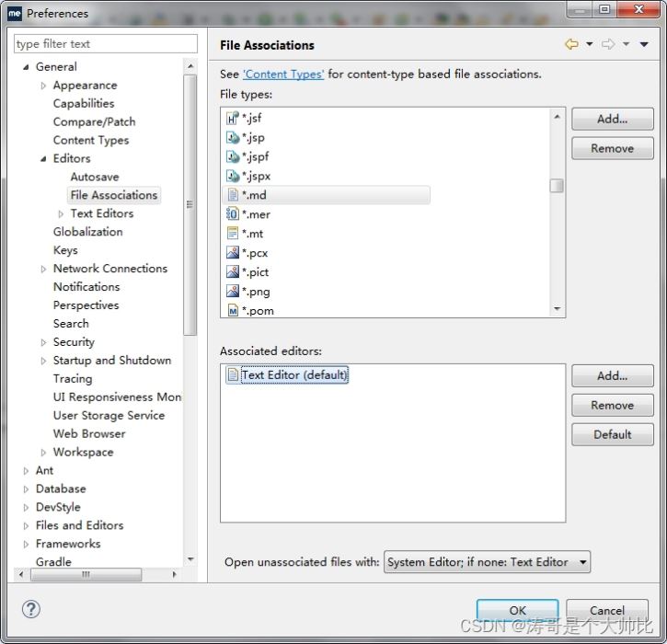Select Web Browser preferences
Image resolution: width=667 pixels, height=644 pixels.
[89, 433]
